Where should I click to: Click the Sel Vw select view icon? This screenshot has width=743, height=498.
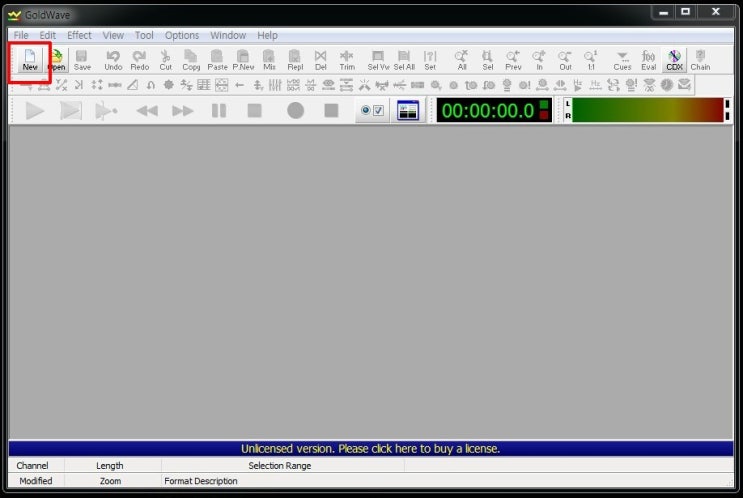pyautogui.click(x=378, y=60)
